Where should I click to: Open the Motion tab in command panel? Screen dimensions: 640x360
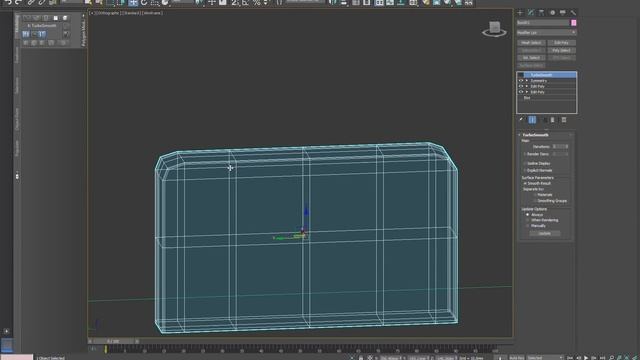(x=552, y=13)
